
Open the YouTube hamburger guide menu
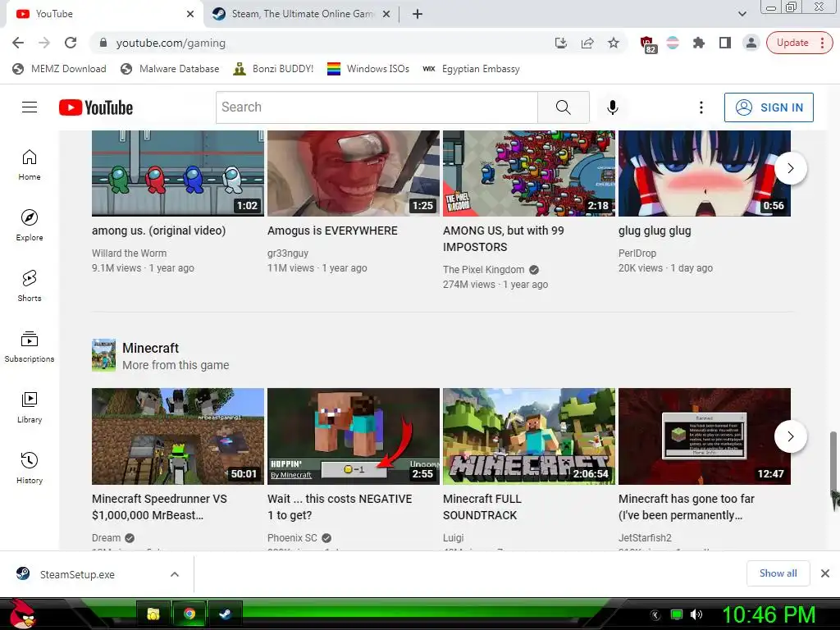pyautogui.click(x=30, y=107)
